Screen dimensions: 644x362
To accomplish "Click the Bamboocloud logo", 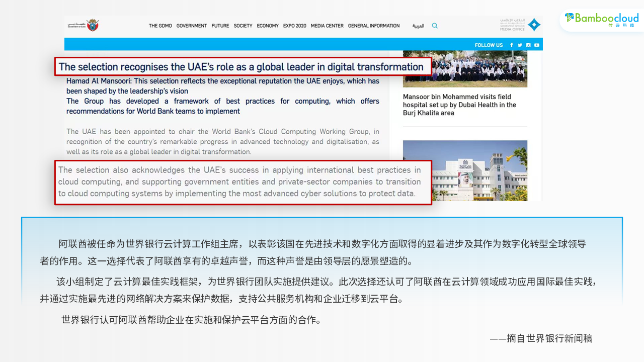I will pos(601,19).
